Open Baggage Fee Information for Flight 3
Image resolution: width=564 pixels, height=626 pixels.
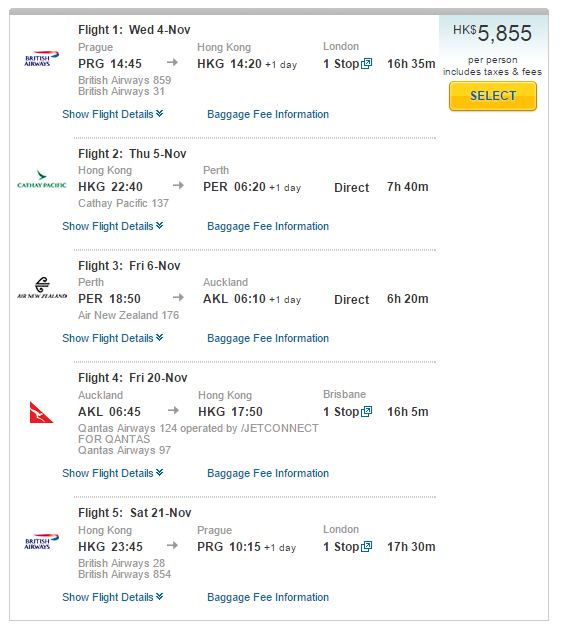(268, 338)
